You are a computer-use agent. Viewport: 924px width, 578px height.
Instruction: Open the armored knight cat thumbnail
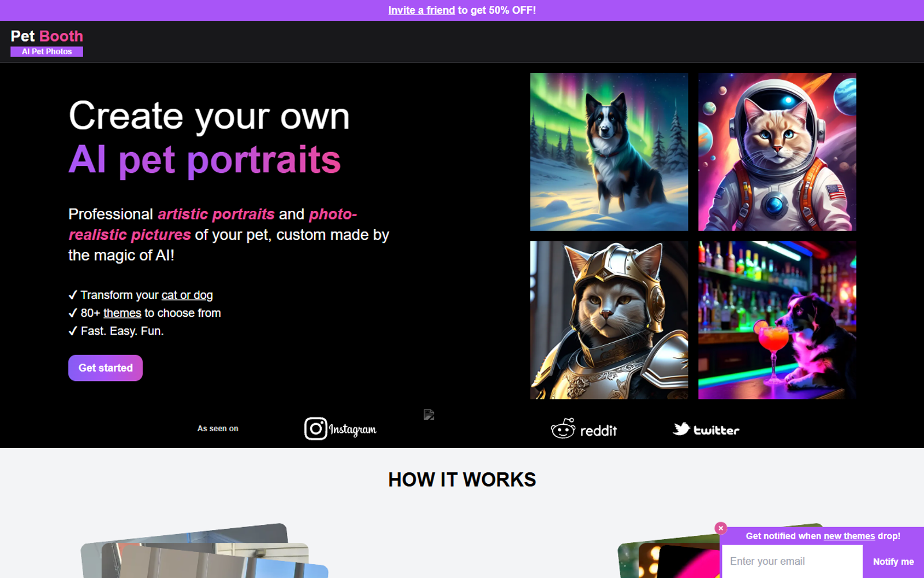coord(609,320)
